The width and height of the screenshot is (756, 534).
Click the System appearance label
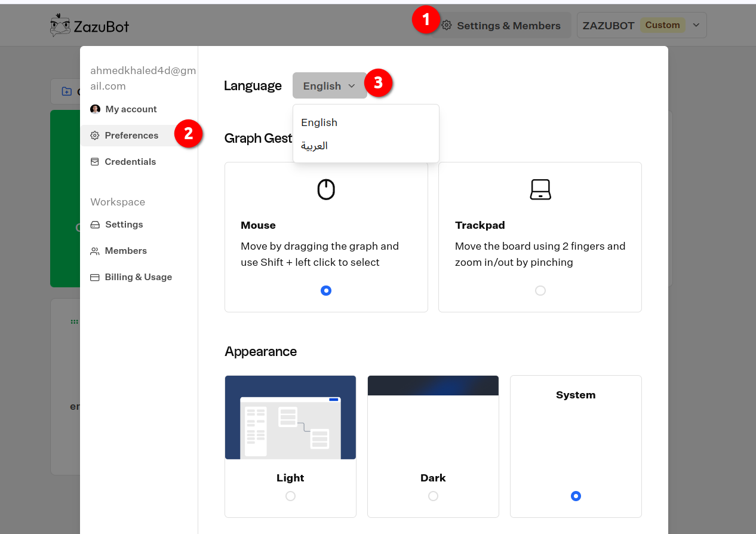click(x=576, y=395)
